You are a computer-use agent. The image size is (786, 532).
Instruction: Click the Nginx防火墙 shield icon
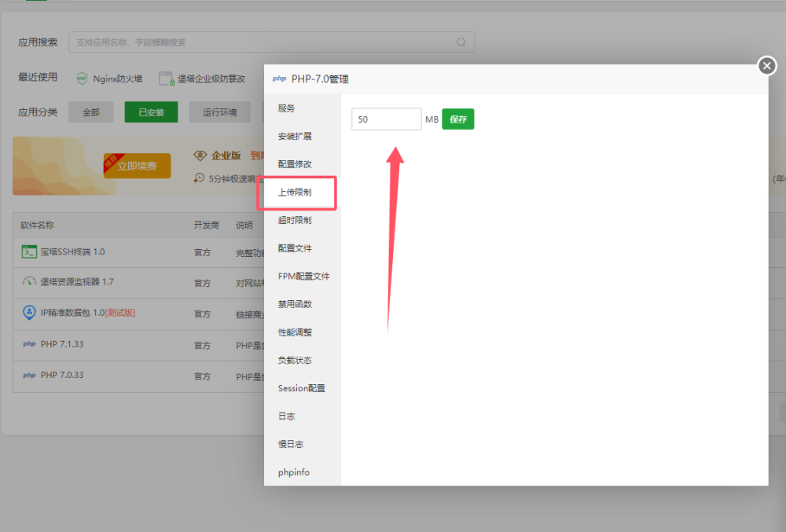[x=82, y=79]
